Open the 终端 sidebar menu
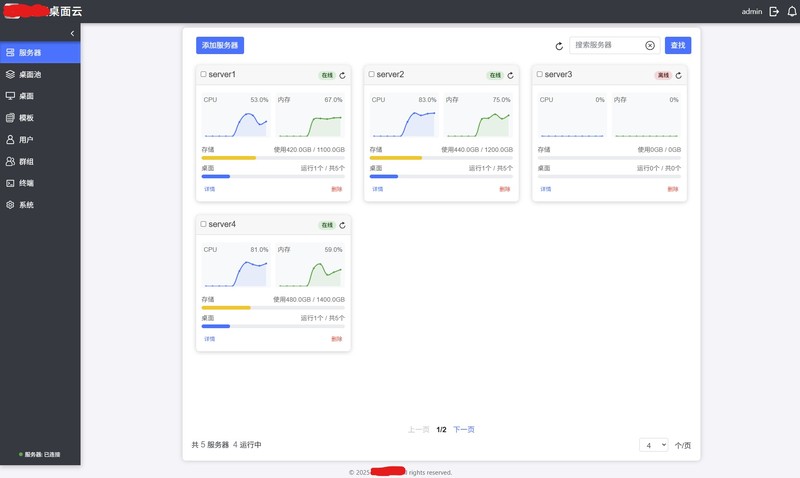The height and width of the screenshot is (478, 800). tap(40, 183)
